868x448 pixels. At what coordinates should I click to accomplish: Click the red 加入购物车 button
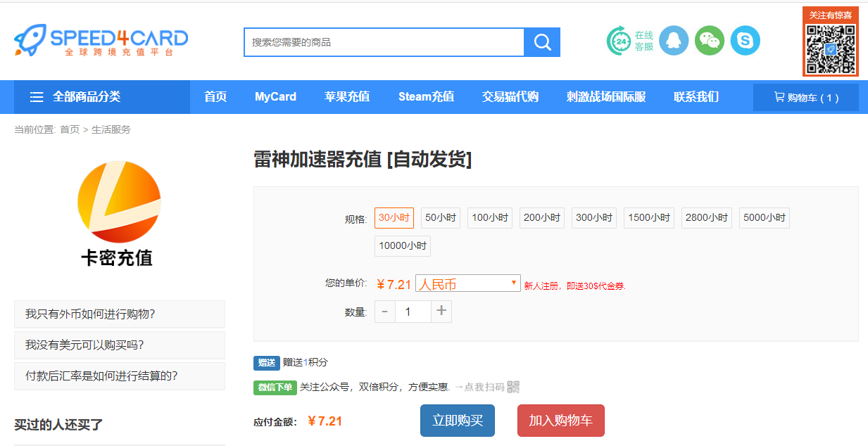point(561,421)
